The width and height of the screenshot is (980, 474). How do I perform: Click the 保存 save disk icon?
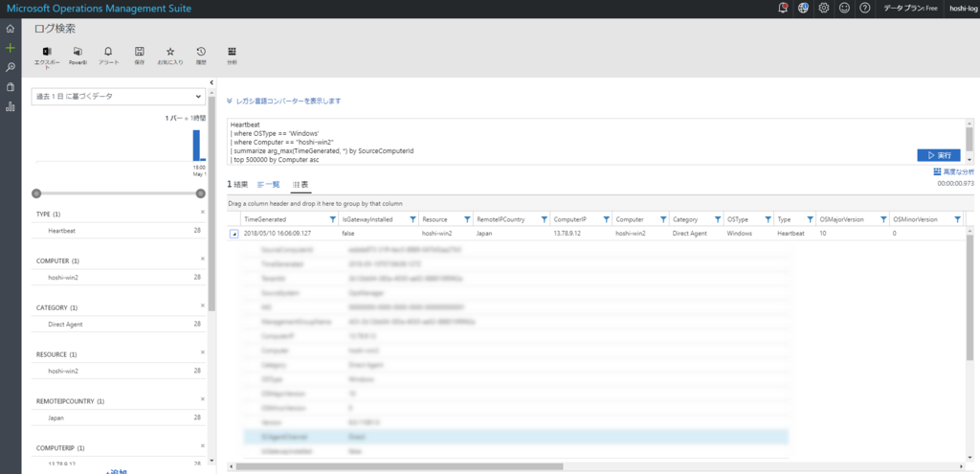tap(140, 52)
